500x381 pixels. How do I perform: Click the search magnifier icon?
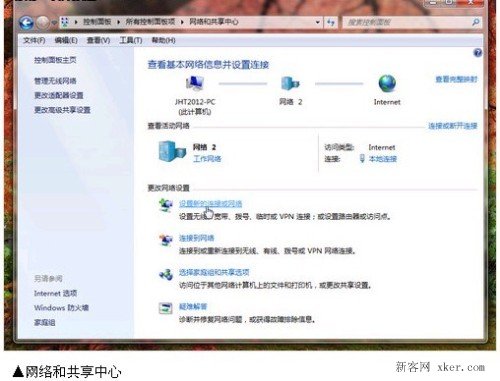tap(476, 22)
